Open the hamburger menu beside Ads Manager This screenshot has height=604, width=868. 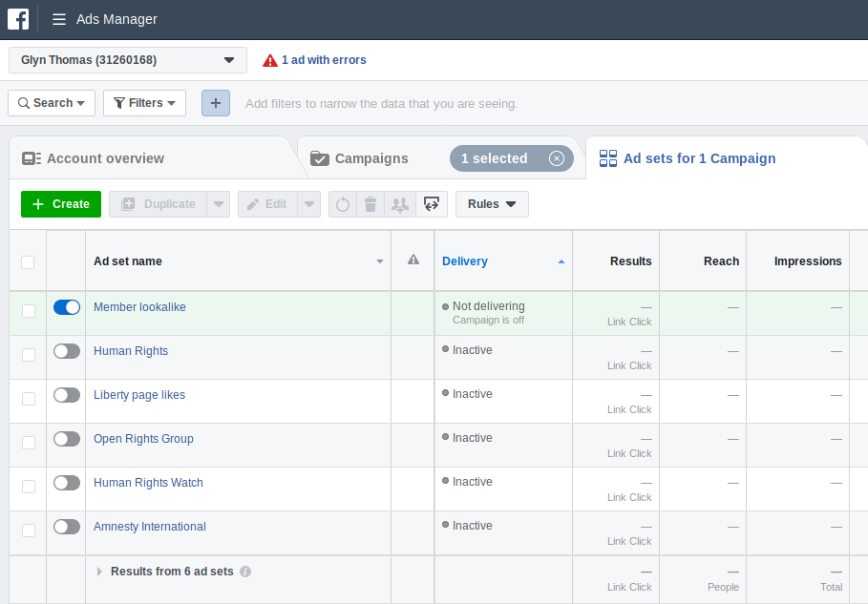click(x=58, y=19)
